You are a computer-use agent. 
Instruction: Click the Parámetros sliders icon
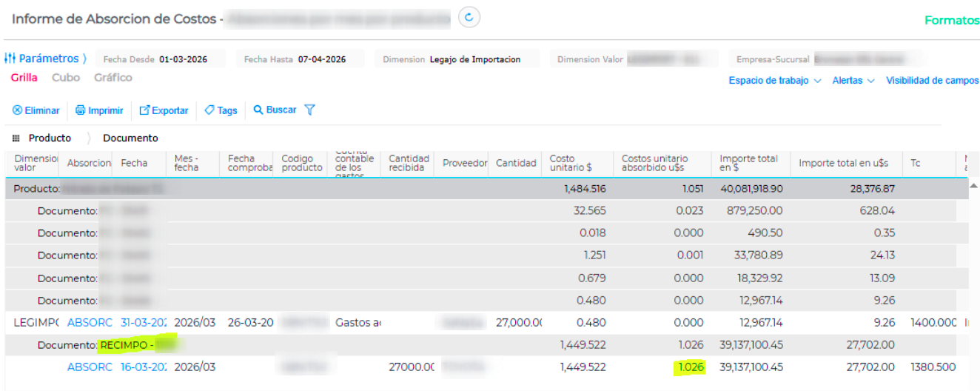point(10,59)
